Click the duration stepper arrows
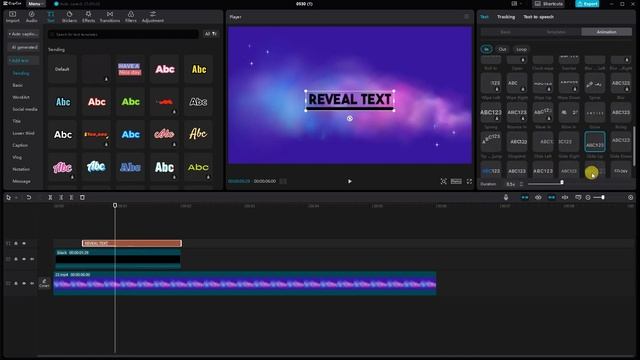This screenshot has height=360, width=640. 521,184
